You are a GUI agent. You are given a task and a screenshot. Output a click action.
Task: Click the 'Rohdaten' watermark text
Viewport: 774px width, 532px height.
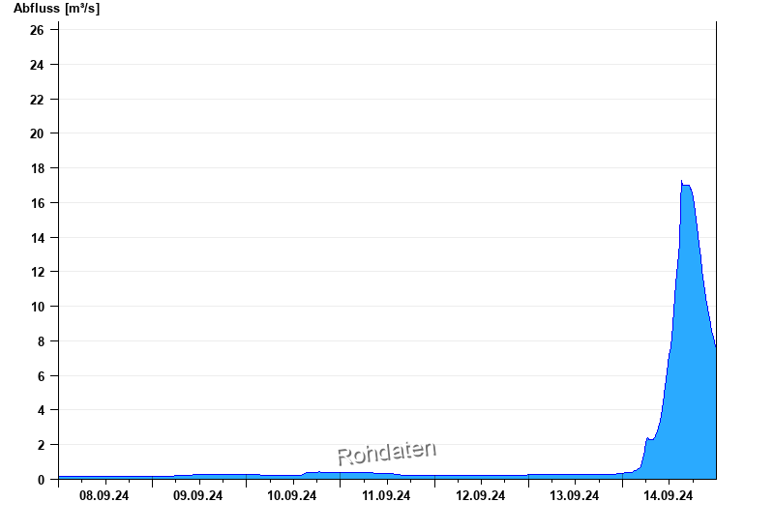click(386, 452)
